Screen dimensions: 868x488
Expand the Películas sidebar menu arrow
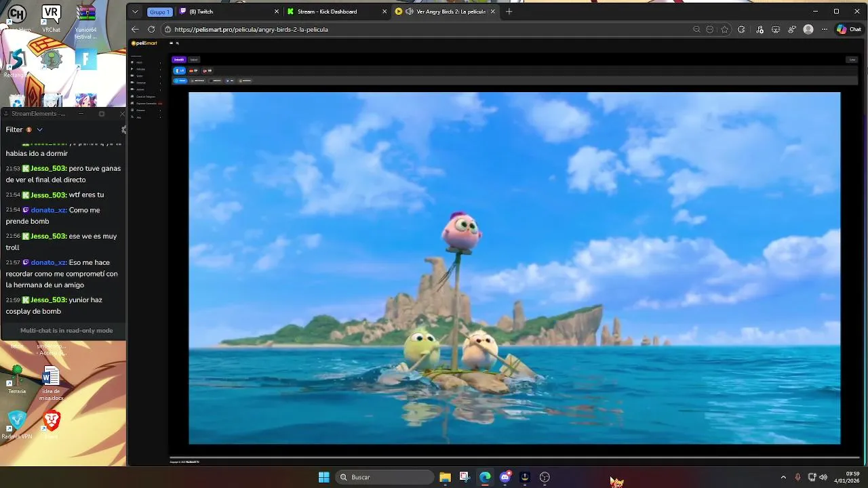point(161,69)
